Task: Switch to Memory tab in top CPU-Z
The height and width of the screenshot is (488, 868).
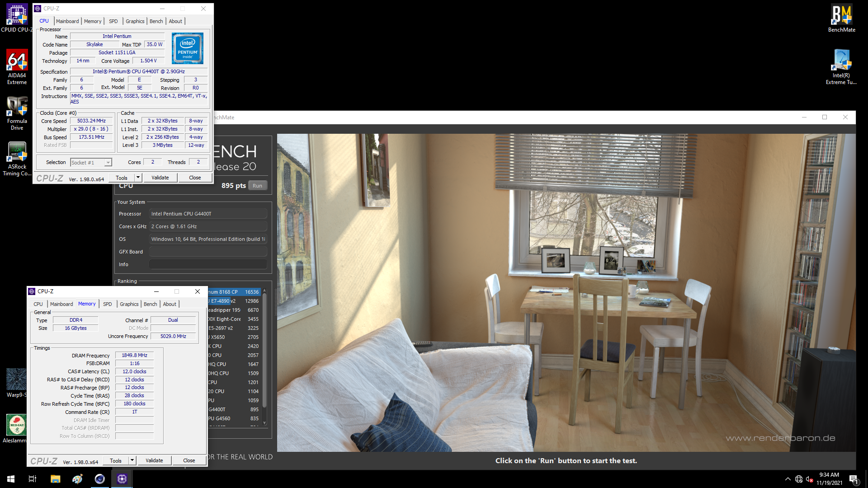Action: [93, 21]
